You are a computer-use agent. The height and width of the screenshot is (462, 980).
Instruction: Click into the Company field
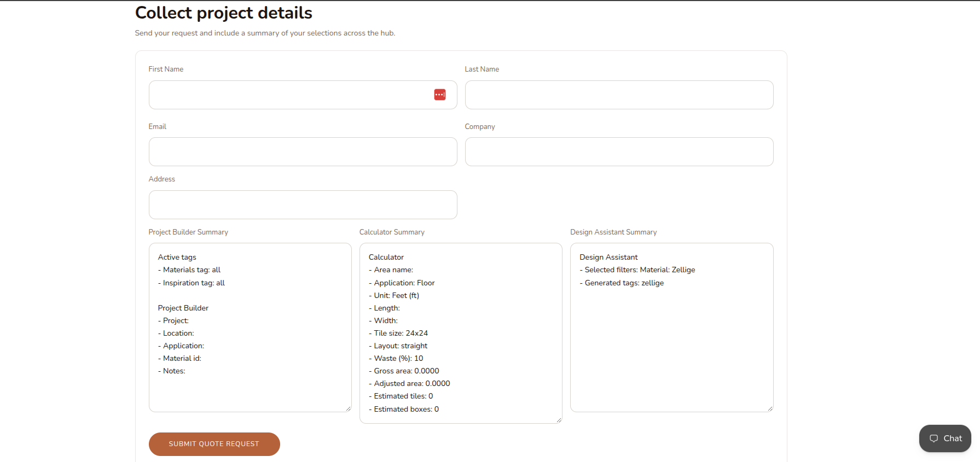(619, 152)
